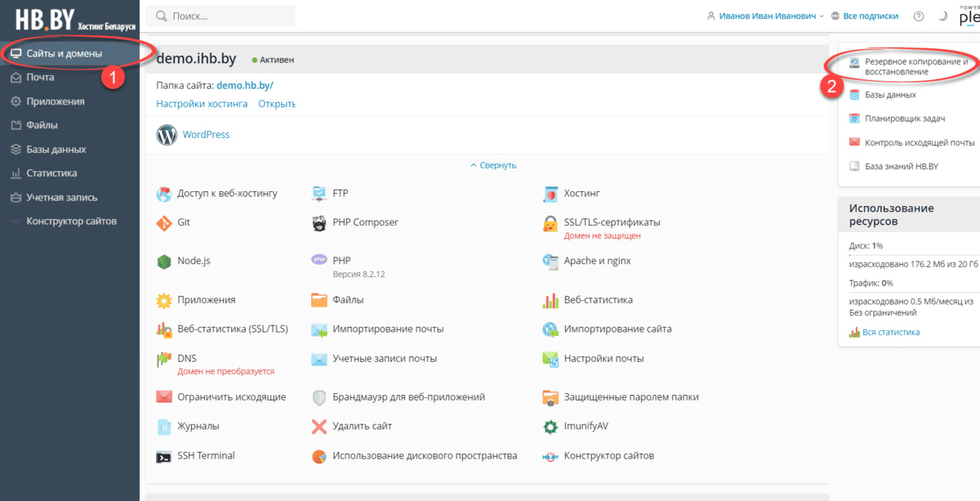Screen dimensions: 980x501
Task: Click Конструктор сайтов icon in the grid
Action: (550, 456)
